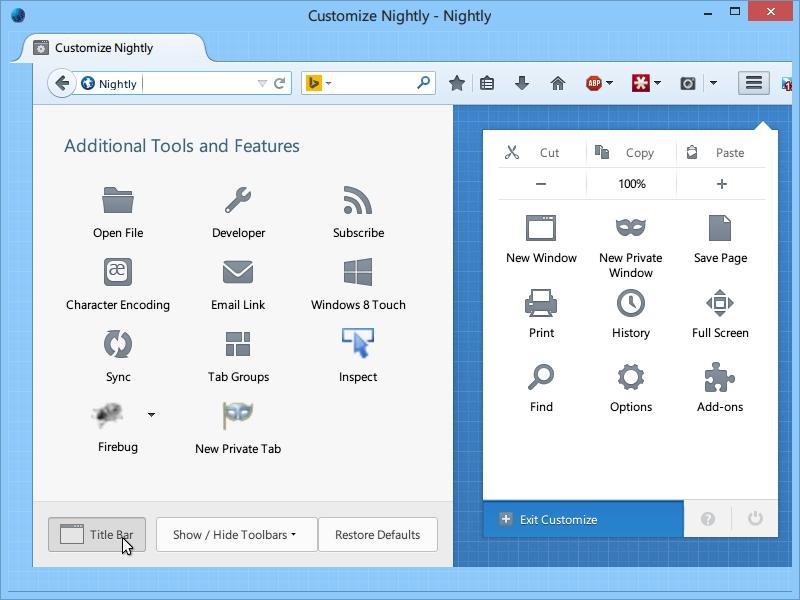Expand the Show / Hide Toolbars dropdown

coord(236,534)
